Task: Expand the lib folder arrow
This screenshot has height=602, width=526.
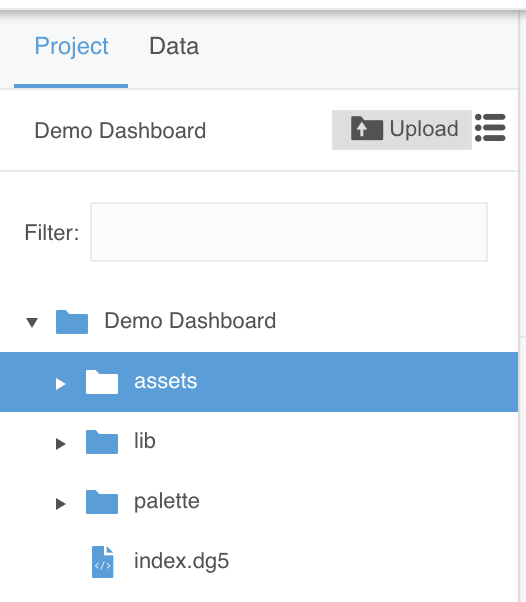Action: coord(61,443)
